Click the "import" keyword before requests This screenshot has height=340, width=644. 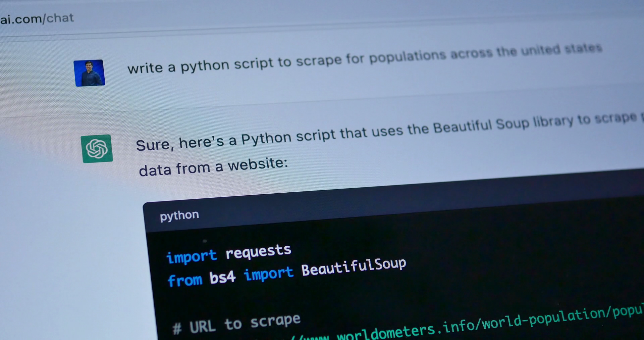click(192, 257)
